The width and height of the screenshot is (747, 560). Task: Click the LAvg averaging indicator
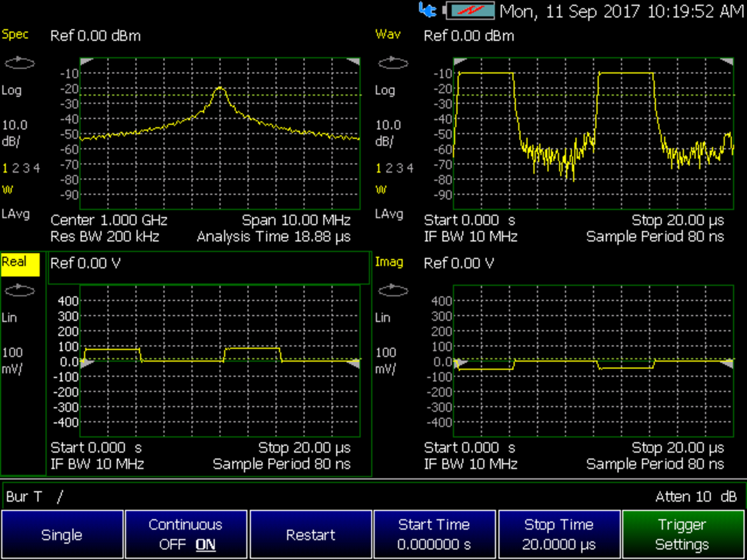[x=16, y=214]
